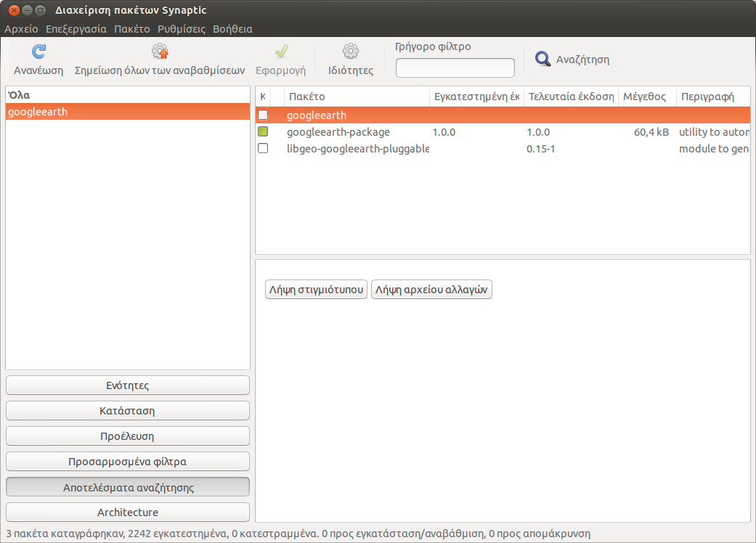Click the mark all upgrades gear icon
The width and height of the screenshot is (756, 543).
[160, 51]
